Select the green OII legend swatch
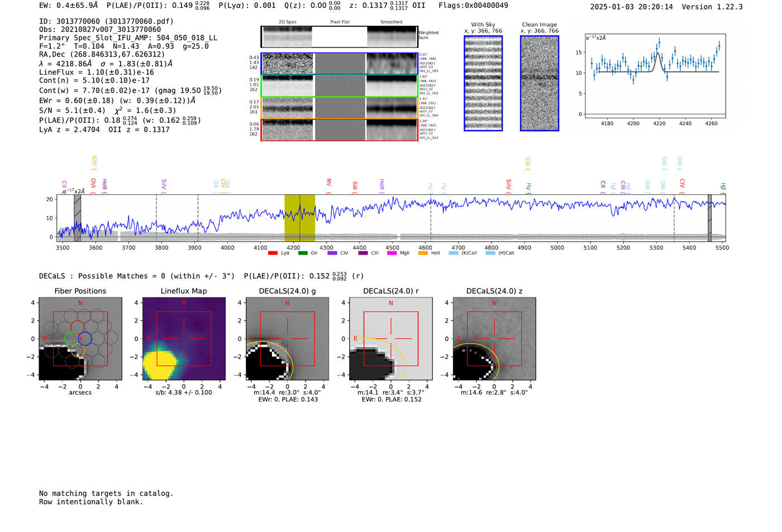The width and height of the screenshot is (782, 532). point(303,253)
